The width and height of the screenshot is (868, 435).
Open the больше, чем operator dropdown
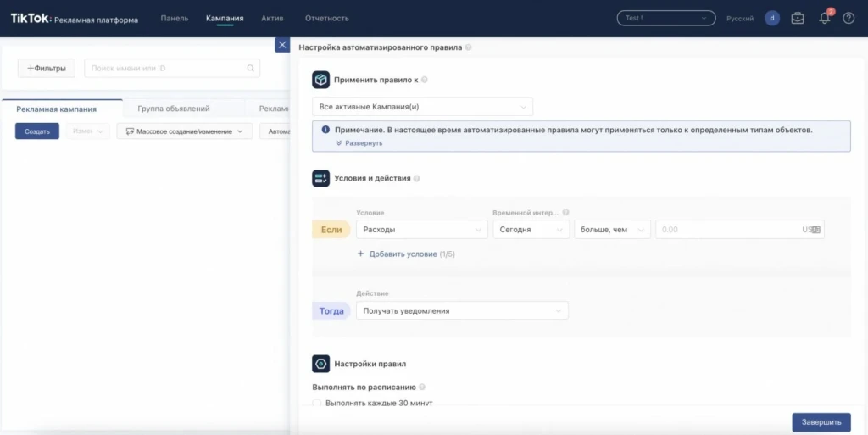click(x=612, y=230)
